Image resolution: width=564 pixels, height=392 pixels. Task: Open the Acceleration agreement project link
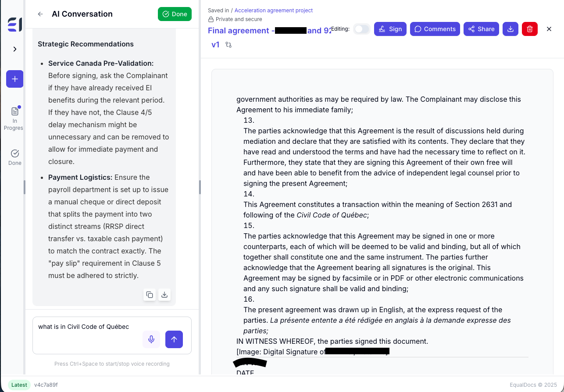pos(273,10)
